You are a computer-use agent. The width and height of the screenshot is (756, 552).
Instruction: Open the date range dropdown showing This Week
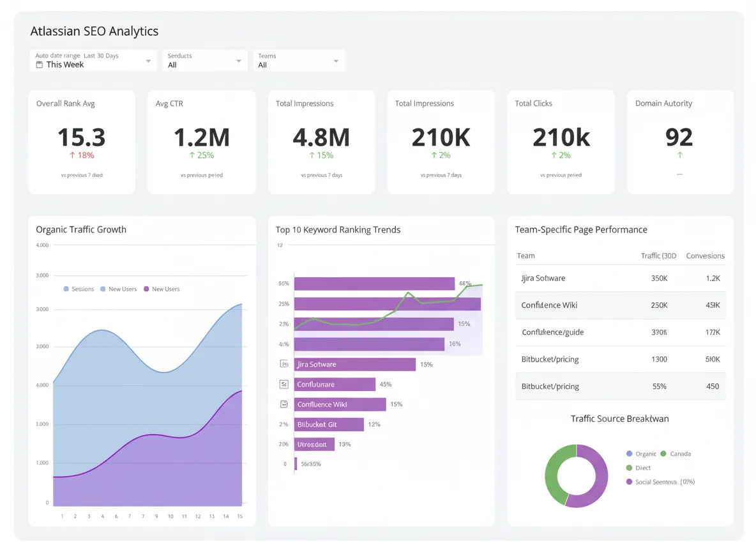click(93, 61)
